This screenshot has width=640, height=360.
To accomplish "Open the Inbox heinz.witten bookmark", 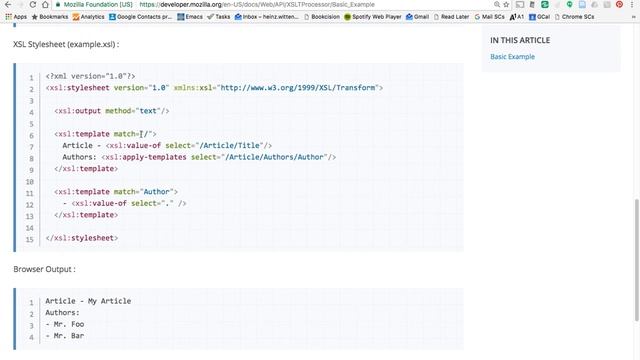I will pyautogui.click(x=267, y=17).
